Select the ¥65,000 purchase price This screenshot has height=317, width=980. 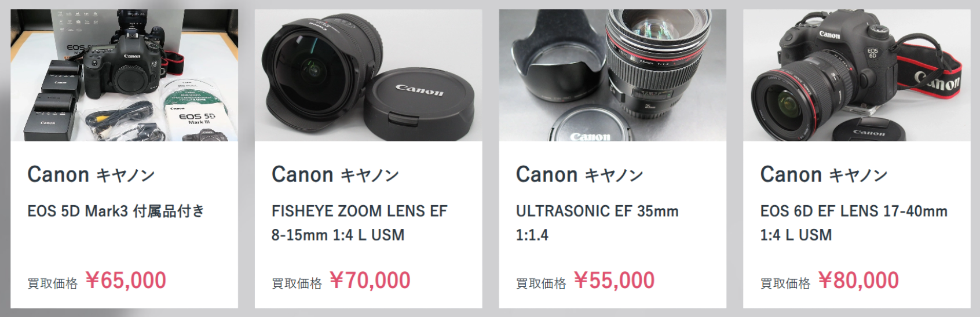[126, 280]
